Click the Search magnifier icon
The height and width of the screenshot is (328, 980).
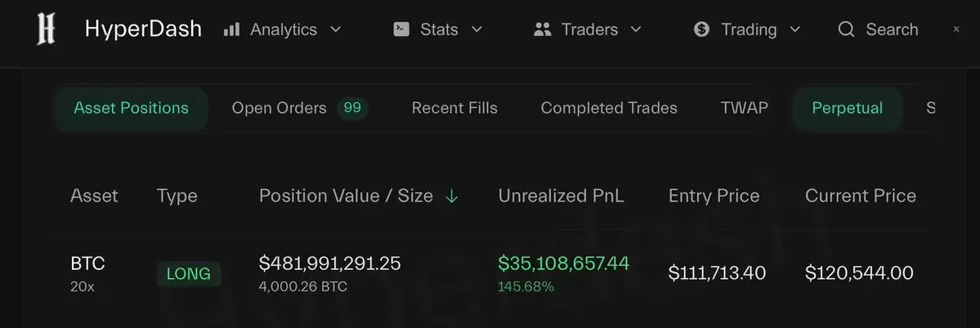[846, 29]
